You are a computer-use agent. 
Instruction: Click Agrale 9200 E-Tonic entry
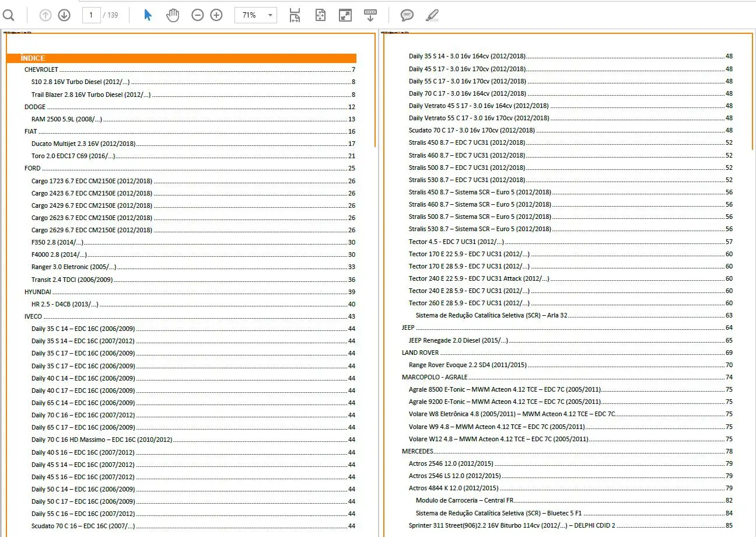(570, 402)
